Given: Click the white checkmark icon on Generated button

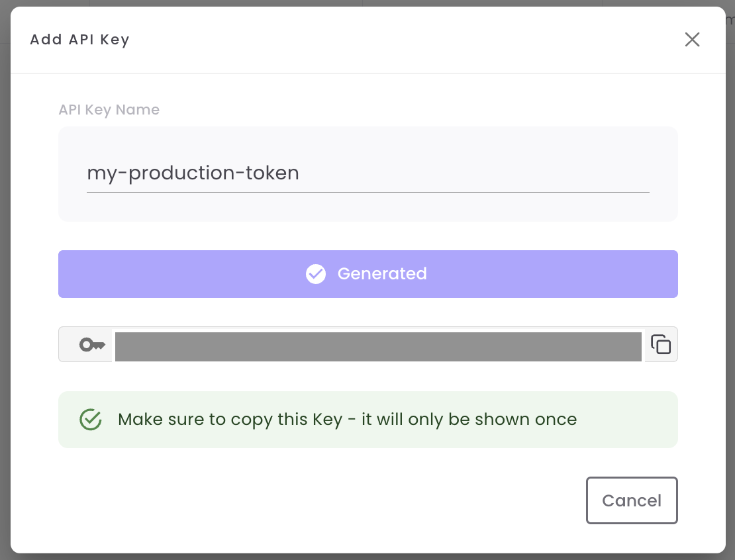Looking at the screenshot, I should click(x=316, y=274).
